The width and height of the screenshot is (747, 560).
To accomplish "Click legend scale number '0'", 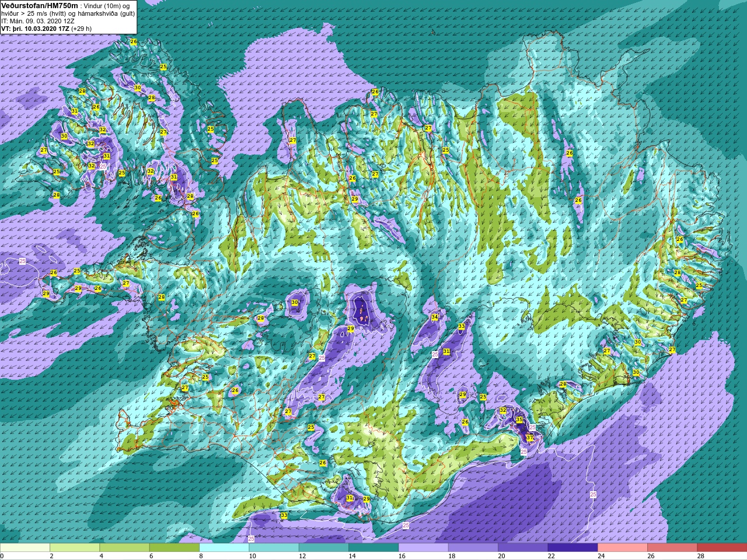I will point(2,556).
